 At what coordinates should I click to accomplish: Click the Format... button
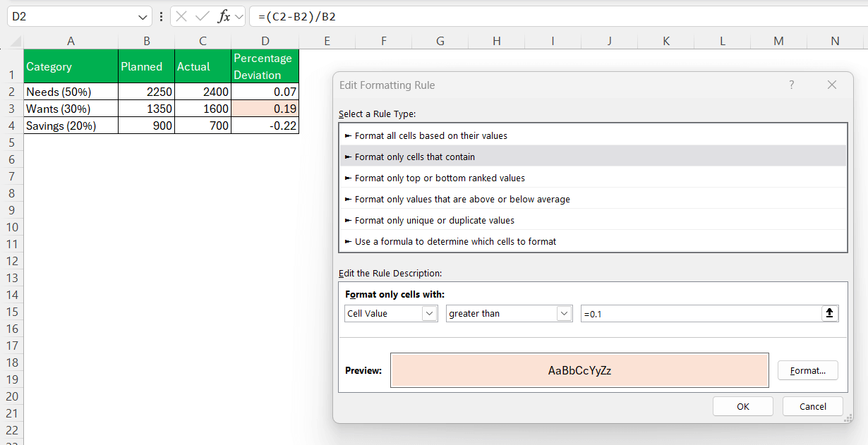[x=807, y=370]
